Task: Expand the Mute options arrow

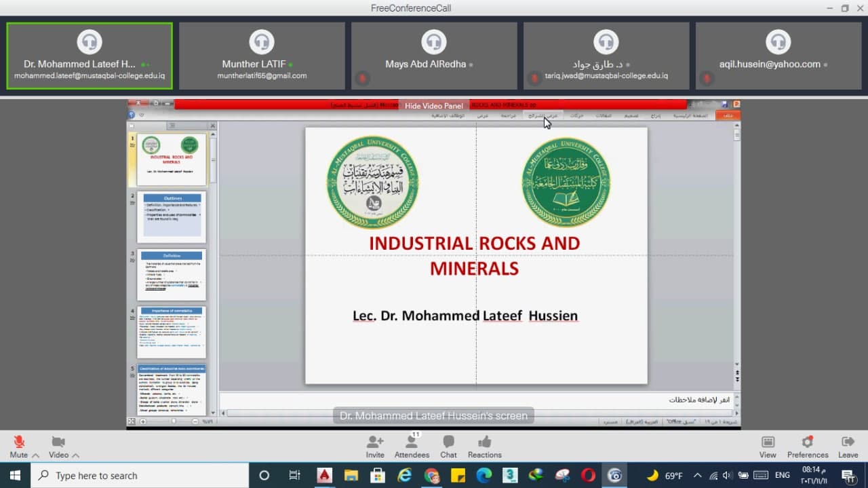Action: [35, 455]
